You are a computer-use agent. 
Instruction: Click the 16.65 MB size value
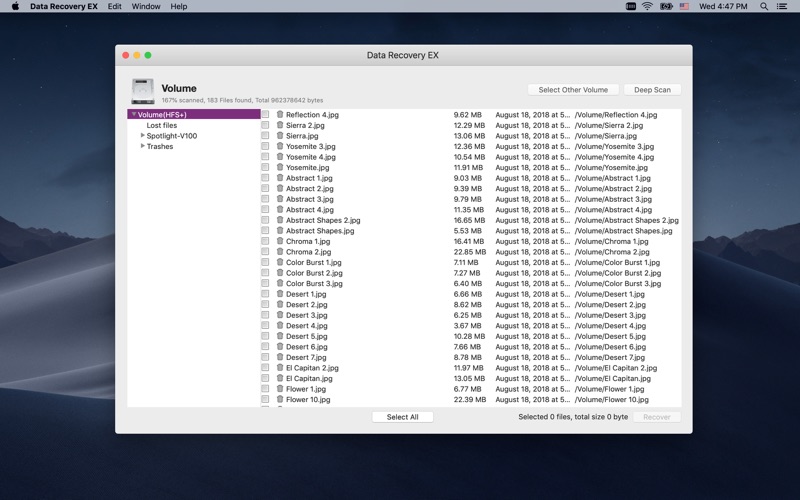click(x=469, y=220)
